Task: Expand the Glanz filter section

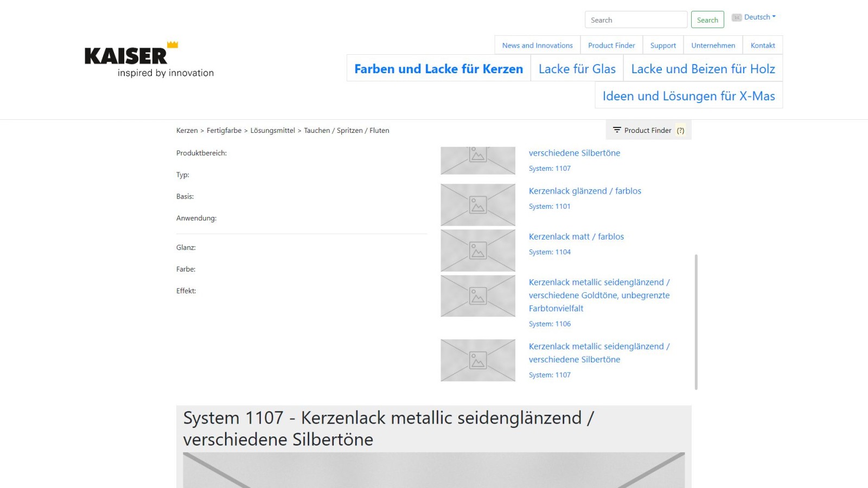Action: [186, 247]
